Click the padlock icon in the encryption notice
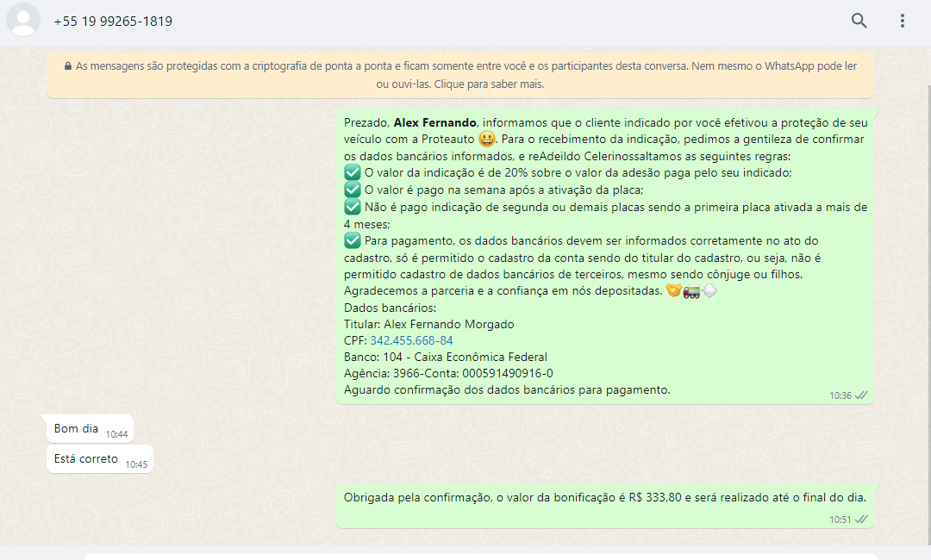The height and width of the screenshot is (560, 931). tap(68, 65)
